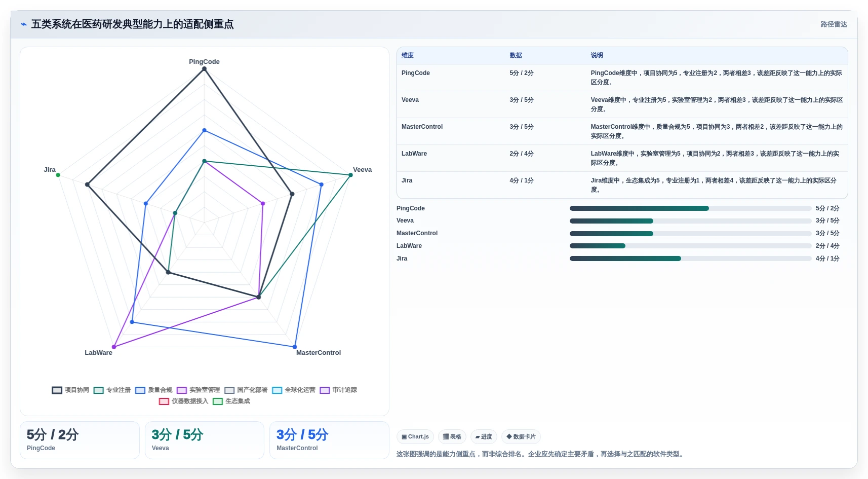Viewport: 868px width, 479px height.
Task: Click the LabWare axis label on radar
Action: 98,353
